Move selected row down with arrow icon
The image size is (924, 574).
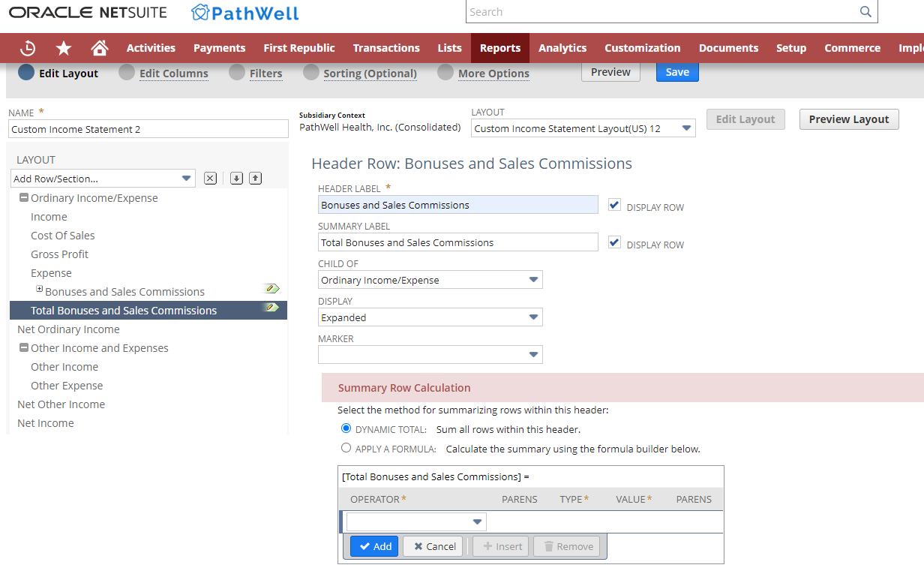pos(235,178)
